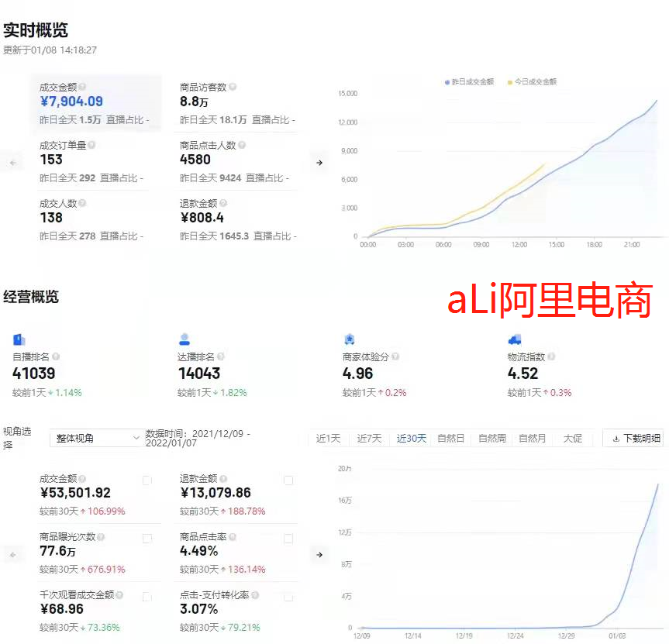Click help icon next to 千次观看成交金额
669x644 pixels.
click(119, 595)
